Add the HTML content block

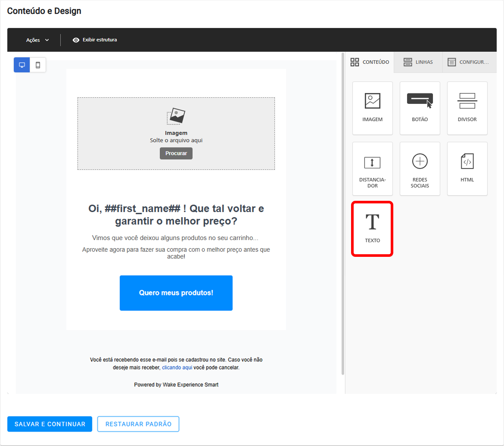[467, 168]
